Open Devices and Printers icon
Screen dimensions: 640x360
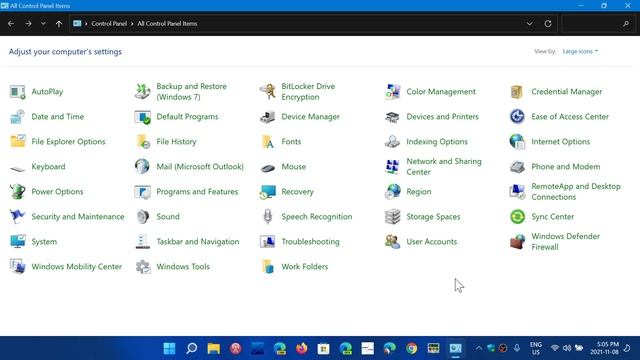(392, 117)
